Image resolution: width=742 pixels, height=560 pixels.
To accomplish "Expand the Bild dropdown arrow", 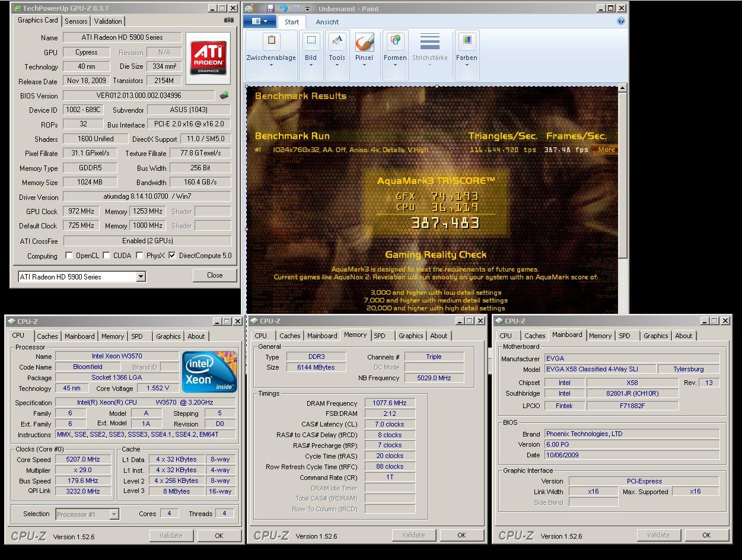I will 311,65.
